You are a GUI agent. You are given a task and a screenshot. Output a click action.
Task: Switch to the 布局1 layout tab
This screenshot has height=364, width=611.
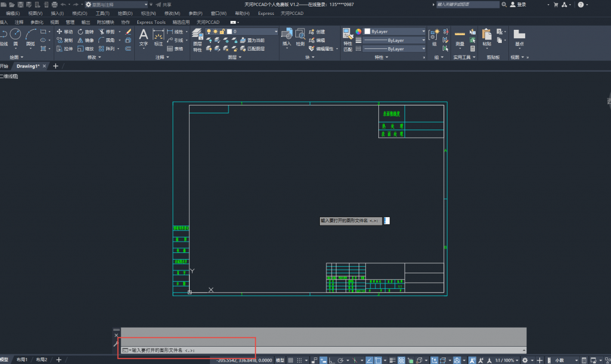[22, 360]
